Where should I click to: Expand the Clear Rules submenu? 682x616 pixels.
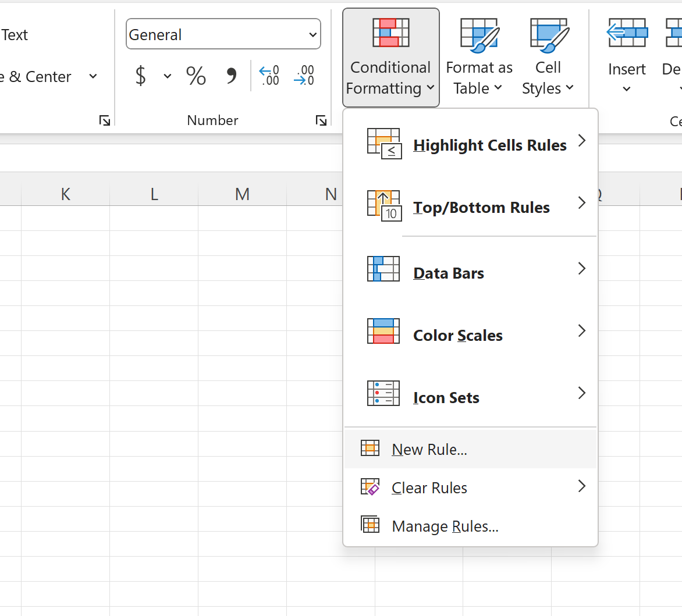pos(429,487)
